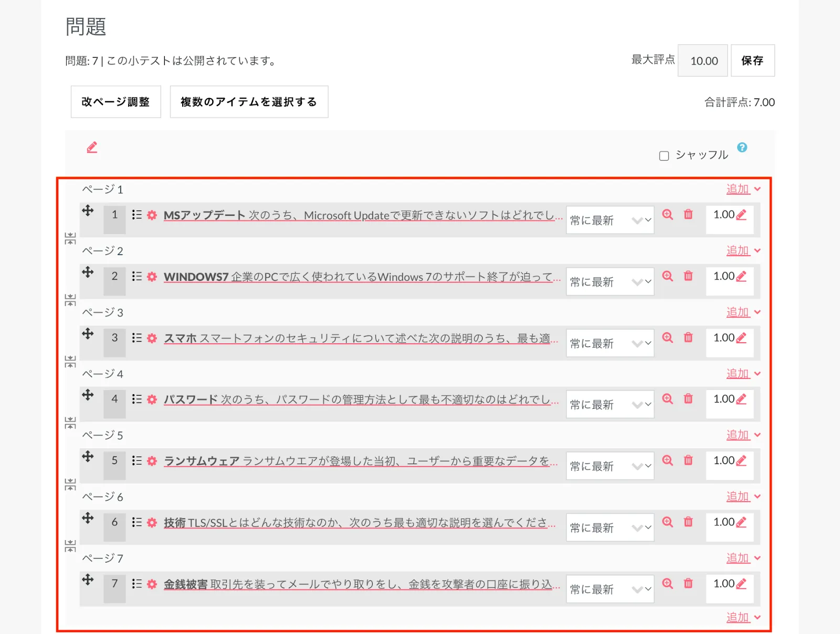
Task: Open the 常に最新 version dropdown for question 1
Action: (610, 220)
